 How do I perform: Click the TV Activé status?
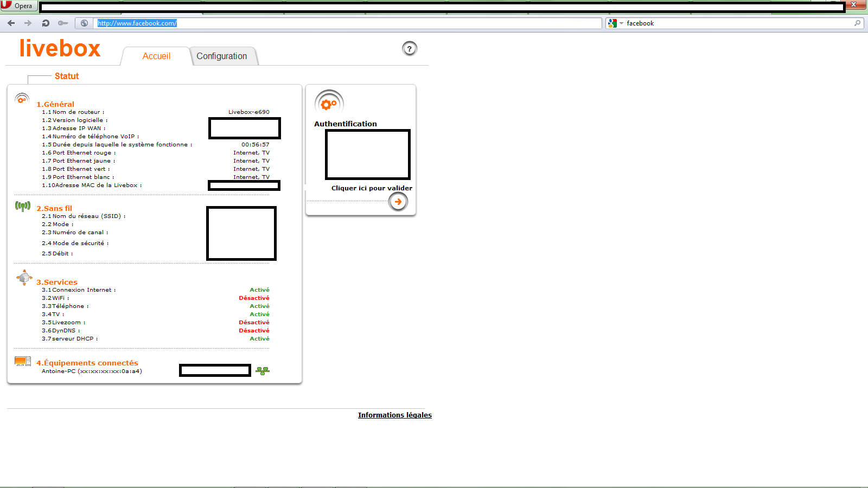(x=260, y=314)
